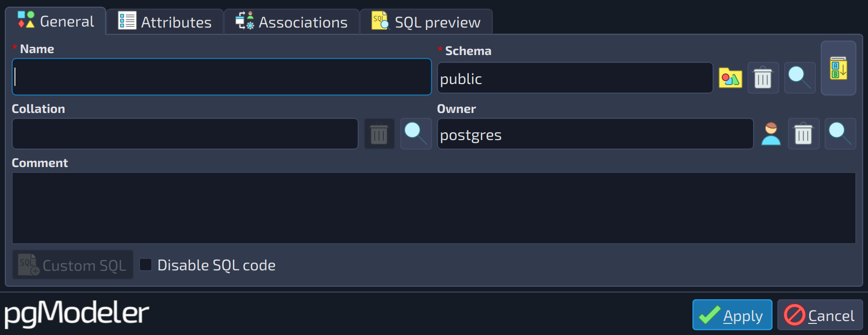Click the alphabetical sort button beside Schema
The image size is (868, 335).
[839, 68]
